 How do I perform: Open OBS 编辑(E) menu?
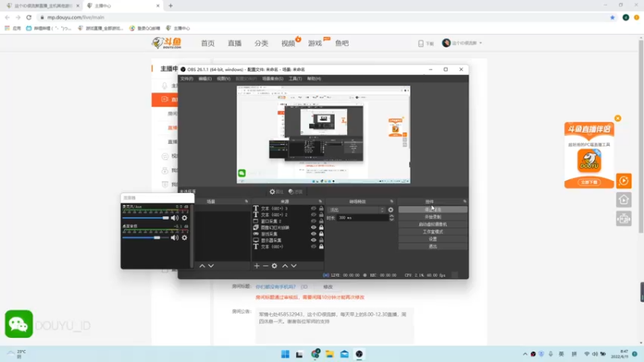[205, 78]
